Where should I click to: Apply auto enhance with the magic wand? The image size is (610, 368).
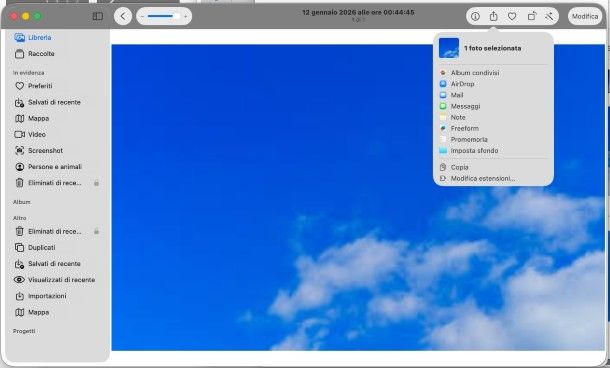[x=549, y=16]
